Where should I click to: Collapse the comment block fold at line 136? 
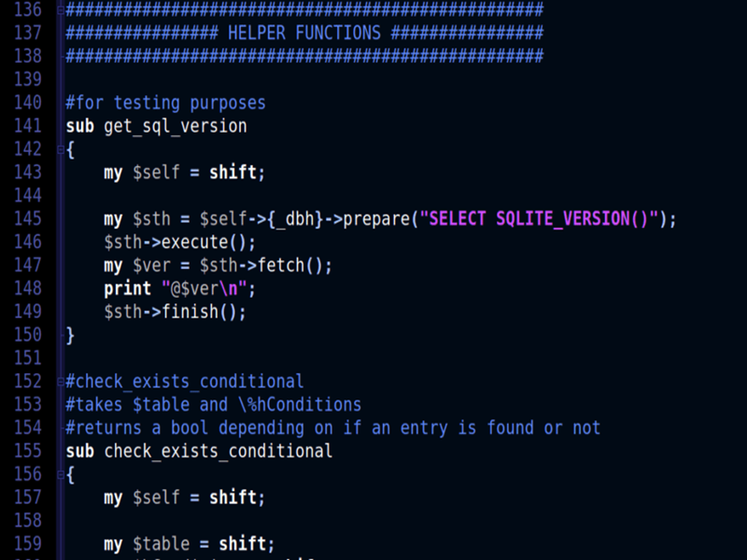click(60, 10)
